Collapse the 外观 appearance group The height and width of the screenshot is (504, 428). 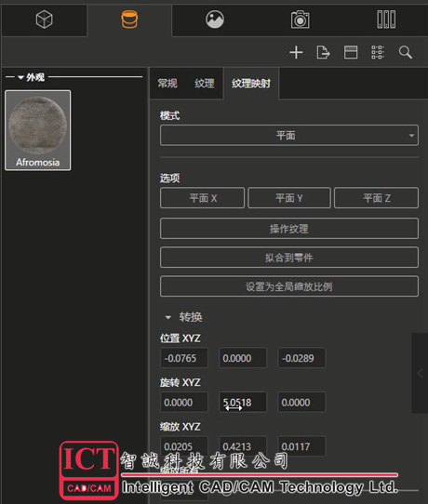coord(20,77)
